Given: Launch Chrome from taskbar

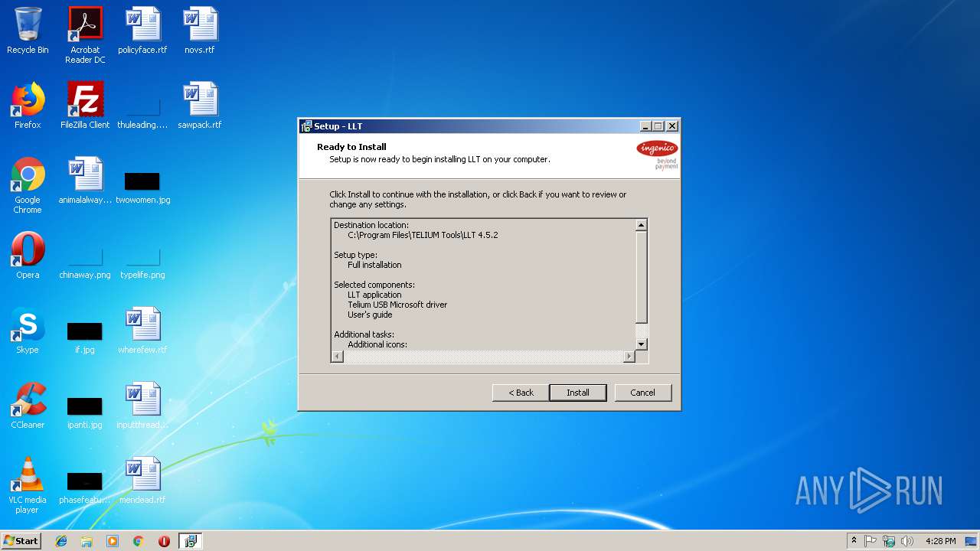Looking at the screenshot, I should [138, 541].
